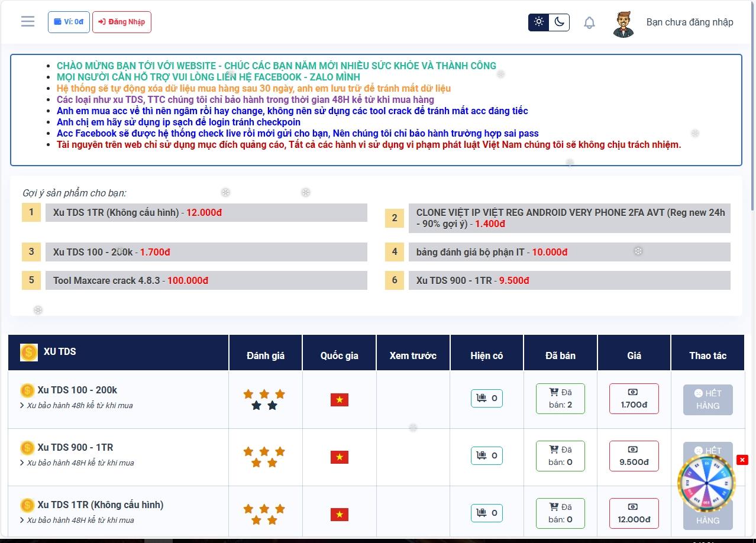Click coin icon beside Xu TDS 900 - 1TR row
This screenshot has height=543, width=756.
[x=27, y=448]
